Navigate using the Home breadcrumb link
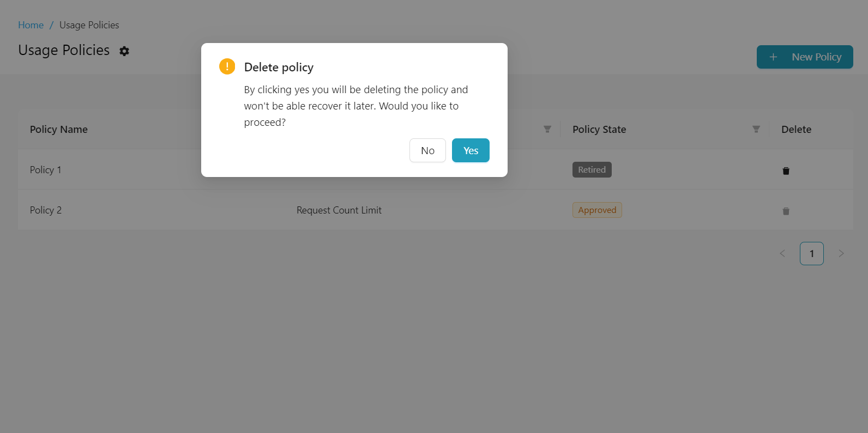This screenshot has height=433, width=868. tap(31, 25)
